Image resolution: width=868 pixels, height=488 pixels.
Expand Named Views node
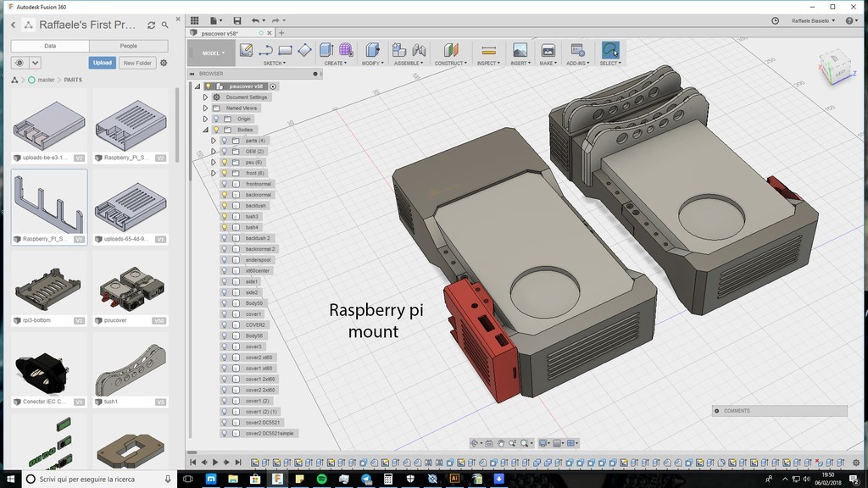(205, 108)
